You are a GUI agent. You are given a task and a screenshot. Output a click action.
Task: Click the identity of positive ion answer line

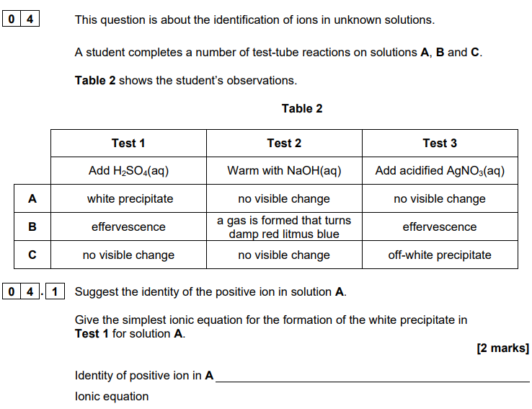click(x=373, y=377)
